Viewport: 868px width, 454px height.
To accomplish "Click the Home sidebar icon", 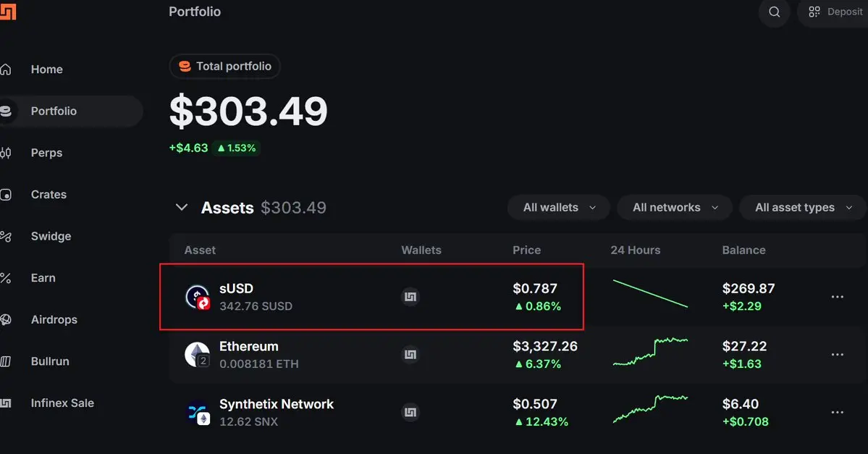I will [6, 70].
